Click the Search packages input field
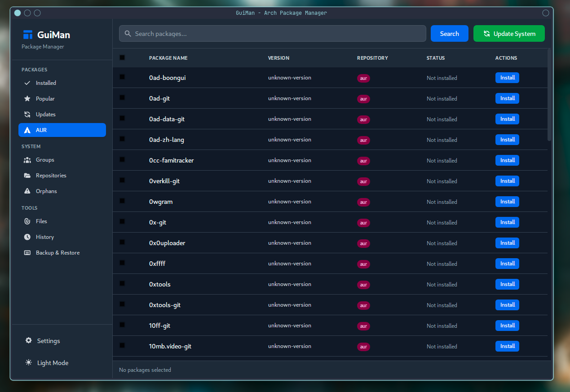570x392 pixels. (273, 34)
